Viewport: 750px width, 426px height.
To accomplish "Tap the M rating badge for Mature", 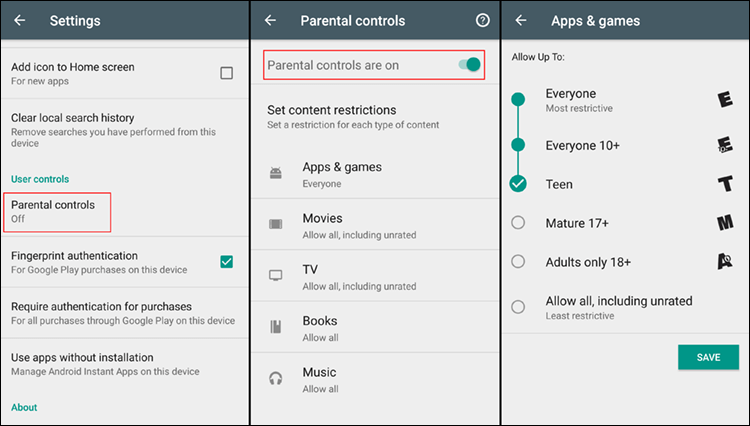I will [725, 223].
